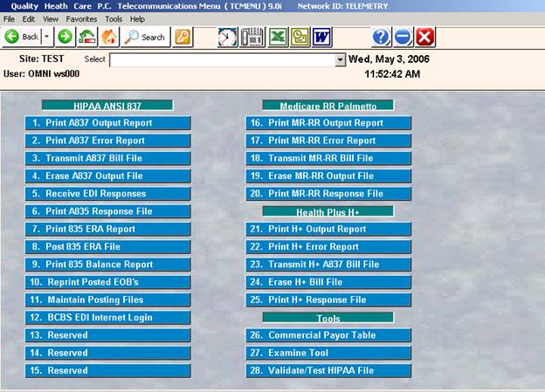Open the Favorites menu
This screenshot has height=392, width=545.
coord(81,18)
